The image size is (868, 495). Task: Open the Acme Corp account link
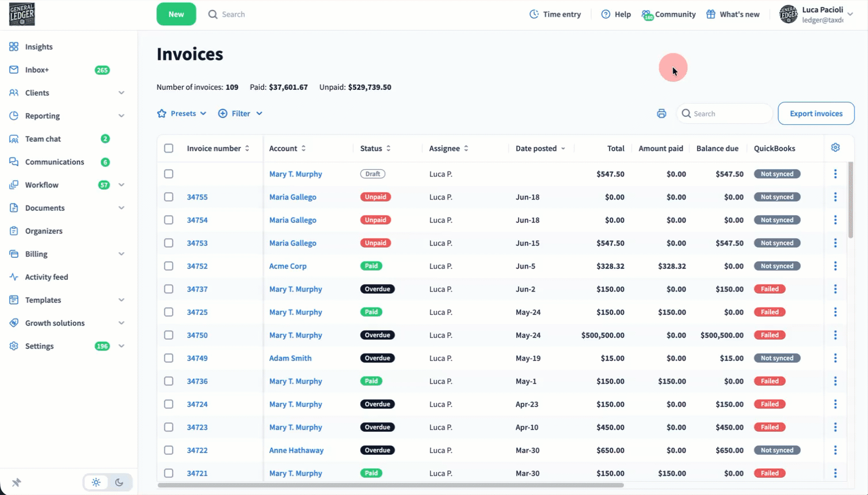(288, 266)
